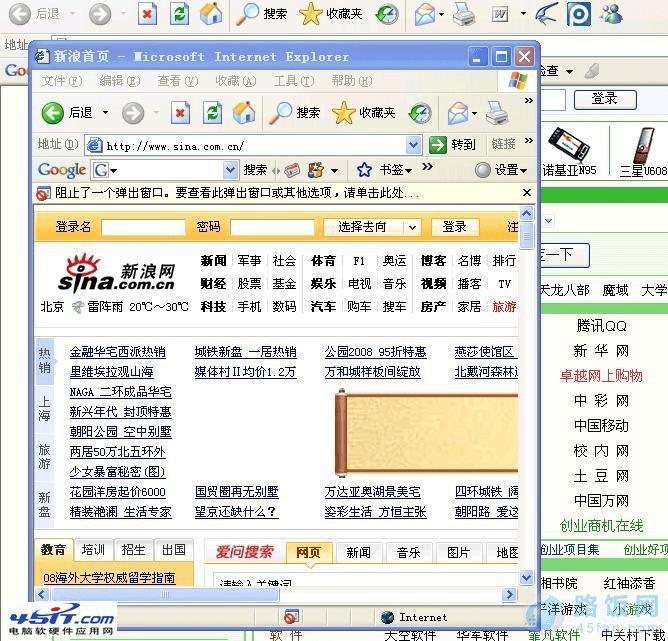Click background window Word edit icon
The image size is (668, 641).
[500, 14]
